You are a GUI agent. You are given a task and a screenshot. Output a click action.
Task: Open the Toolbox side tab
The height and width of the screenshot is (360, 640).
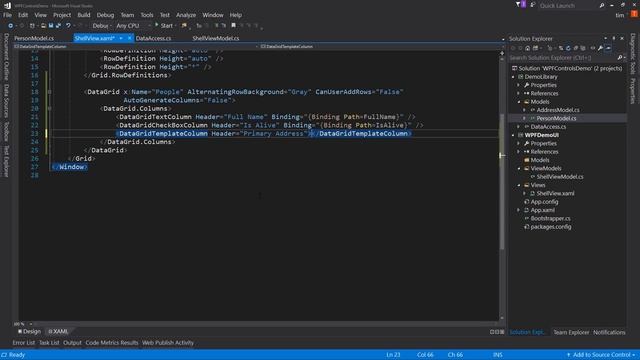click(x=6, y=131)
